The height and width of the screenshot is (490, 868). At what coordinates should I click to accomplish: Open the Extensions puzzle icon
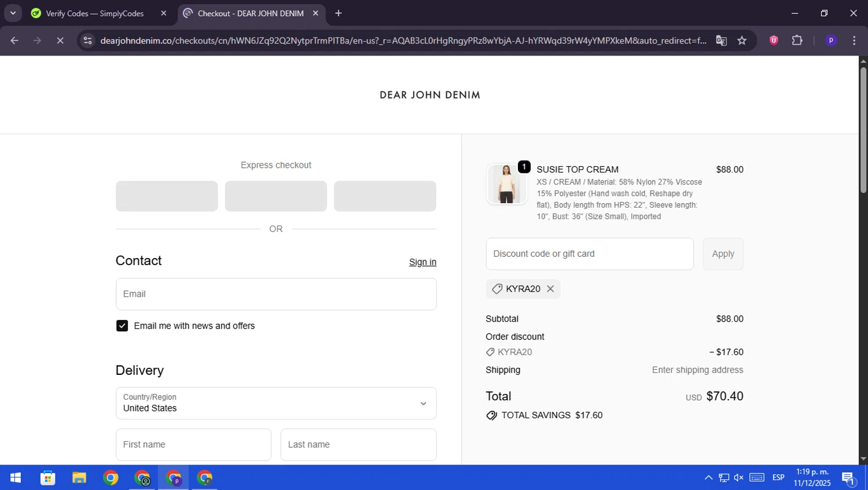pyautogui.click(x=797, y=40)
